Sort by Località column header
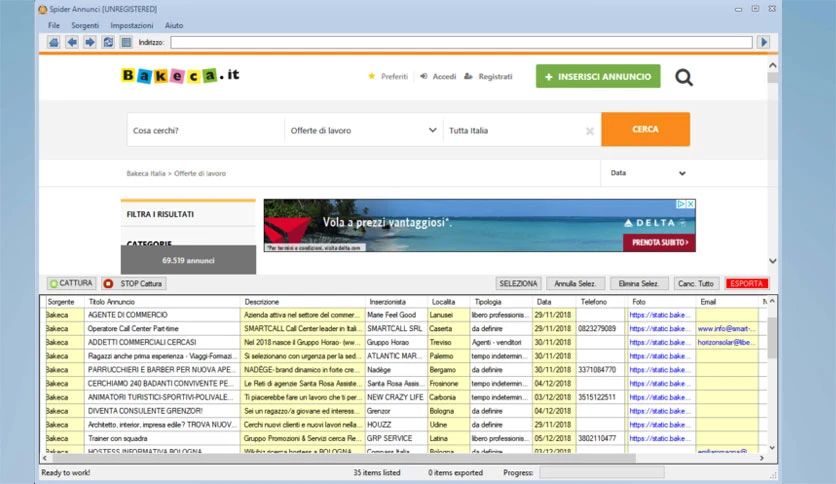 (448, 302)
